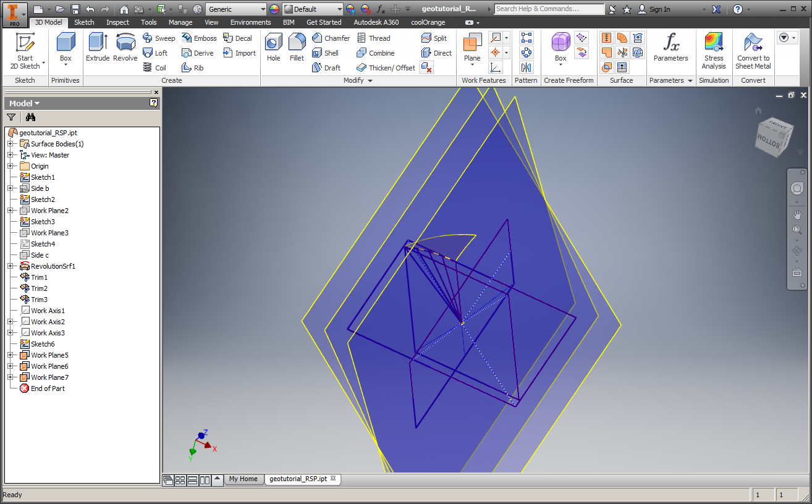
Task: Select the Revolve tool
Action: pyautogui.click(x=125, y=48)
